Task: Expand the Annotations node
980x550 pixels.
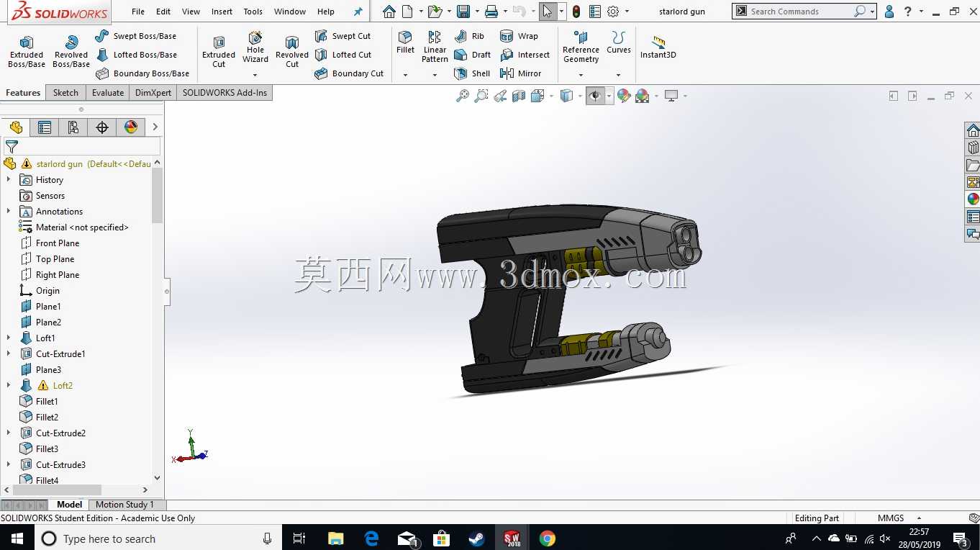Action: tap(9, 212)
